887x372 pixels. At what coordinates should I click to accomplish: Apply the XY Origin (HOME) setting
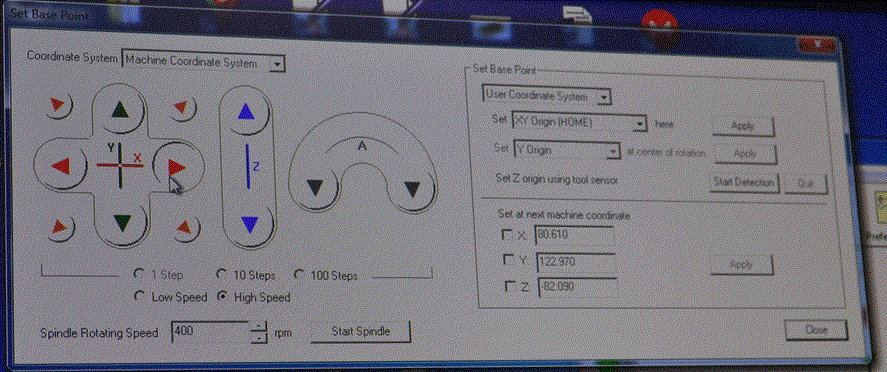coord(742,126)
